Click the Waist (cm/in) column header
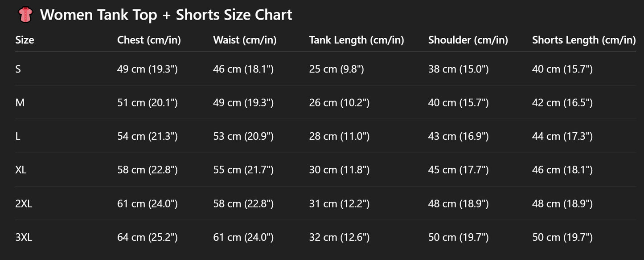 click(x=245, y=40)
